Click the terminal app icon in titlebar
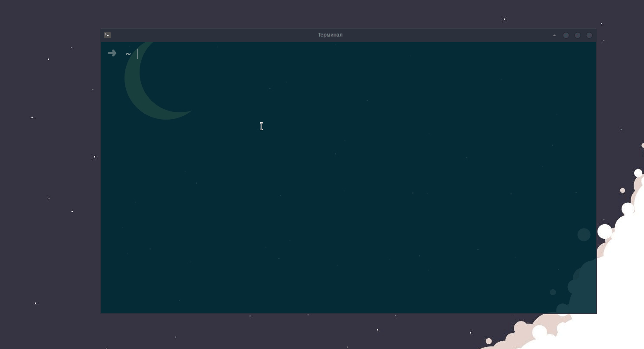Screen dimensions: 644x349 (x=107, y=35)
